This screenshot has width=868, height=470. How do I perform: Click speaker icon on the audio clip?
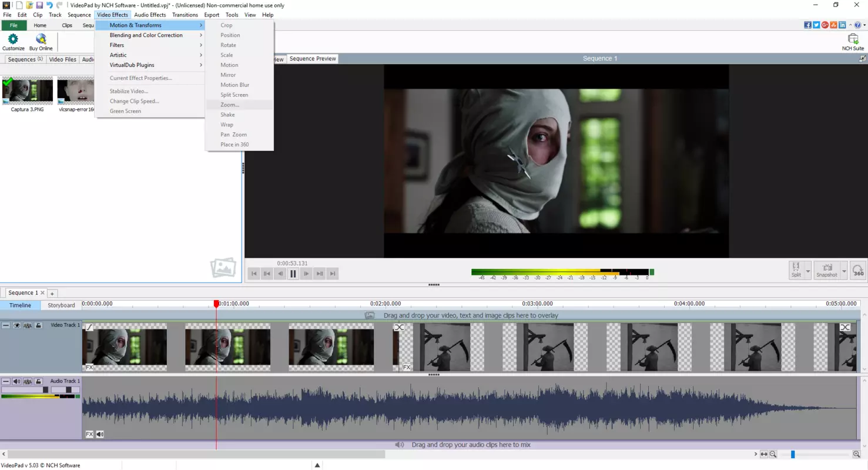coord(100,434)
